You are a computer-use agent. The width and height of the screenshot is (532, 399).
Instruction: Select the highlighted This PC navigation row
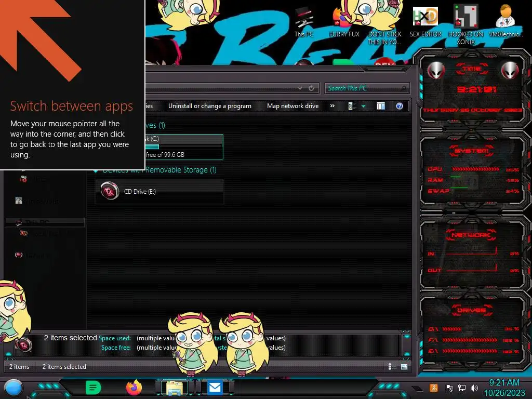point(45,222)
